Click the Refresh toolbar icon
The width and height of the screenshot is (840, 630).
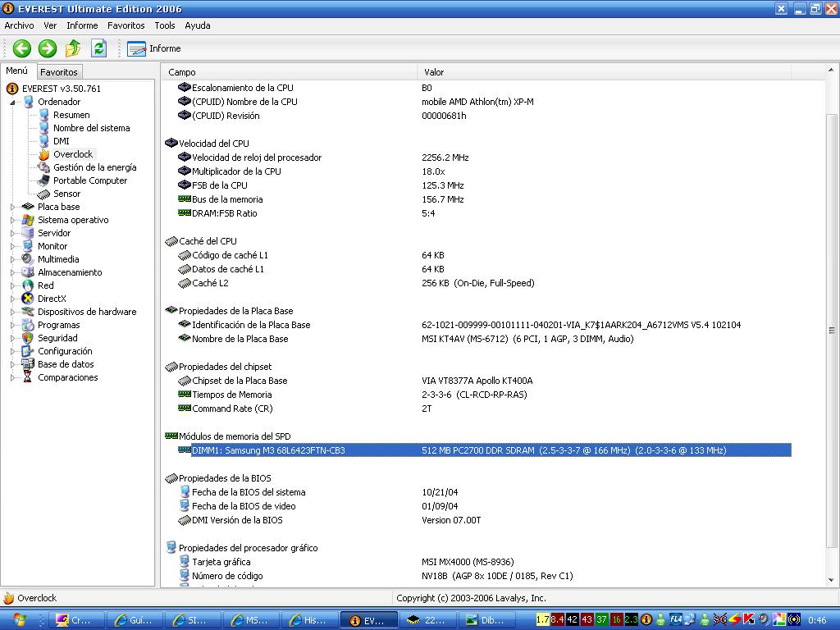coord(98,48)
